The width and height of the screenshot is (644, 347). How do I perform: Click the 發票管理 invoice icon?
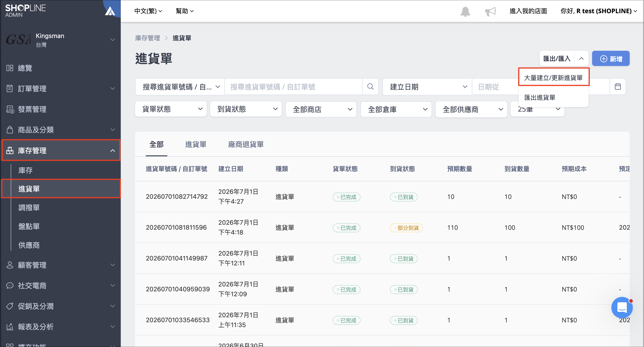tap(10, 109)
